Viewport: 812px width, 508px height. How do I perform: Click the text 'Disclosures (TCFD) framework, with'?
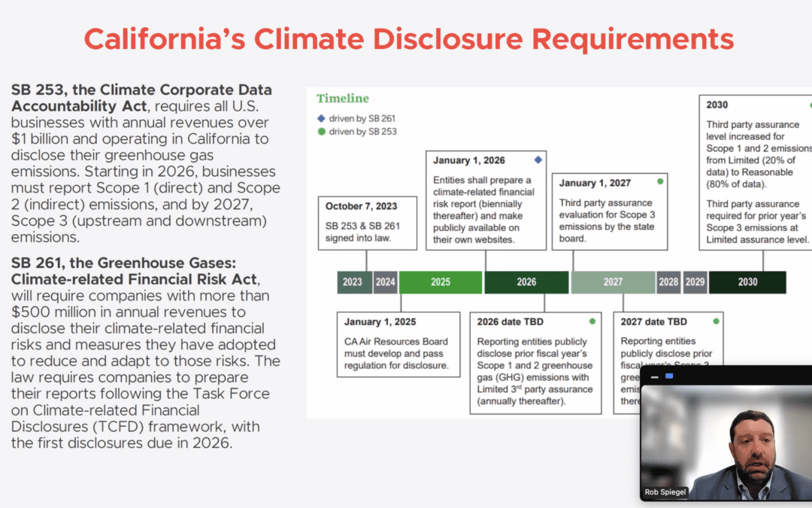click(135, 427)
